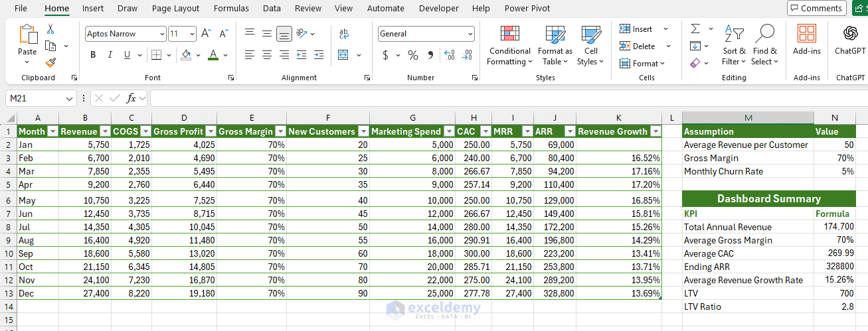This screenshot has width=868, height=331.
Task: Click the Paste clipboard icon
Action: click(28, 34)
